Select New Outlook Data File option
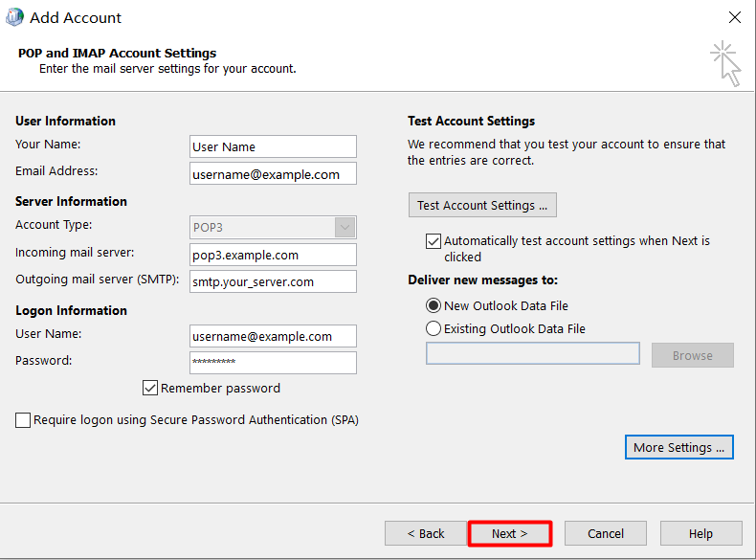 pos(434,306)
